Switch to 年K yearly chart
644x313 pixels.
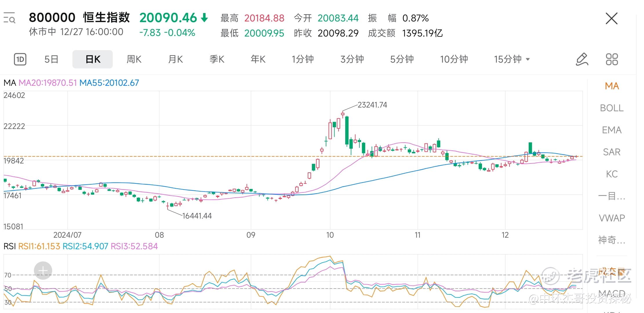[x=258, y=59]
